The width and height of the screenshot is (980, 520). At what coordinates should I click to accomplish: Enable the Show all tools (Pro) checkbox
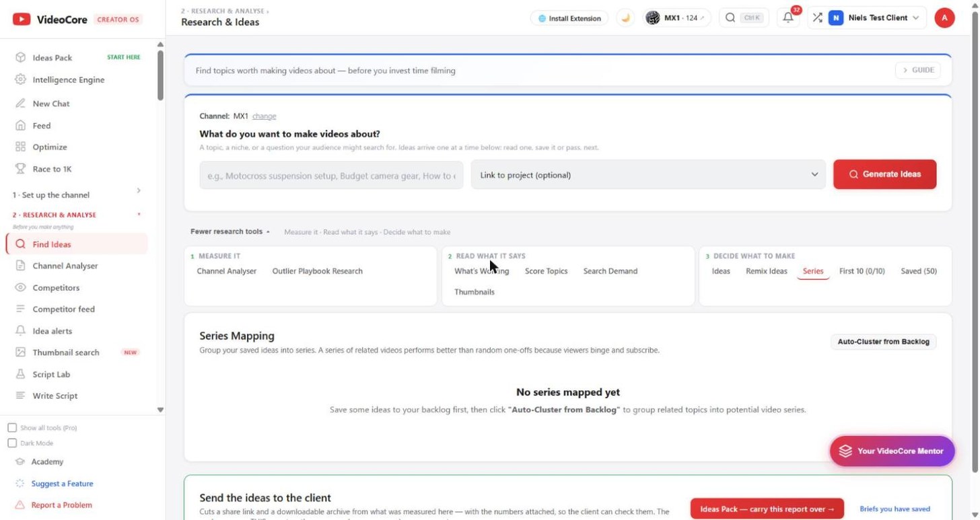tap(12, 428)
